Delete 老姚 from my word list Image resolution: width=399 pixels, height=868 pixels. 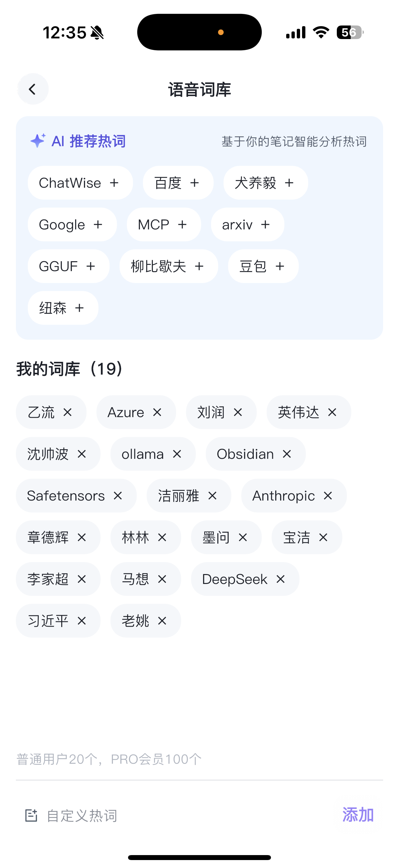coord(162,621)
